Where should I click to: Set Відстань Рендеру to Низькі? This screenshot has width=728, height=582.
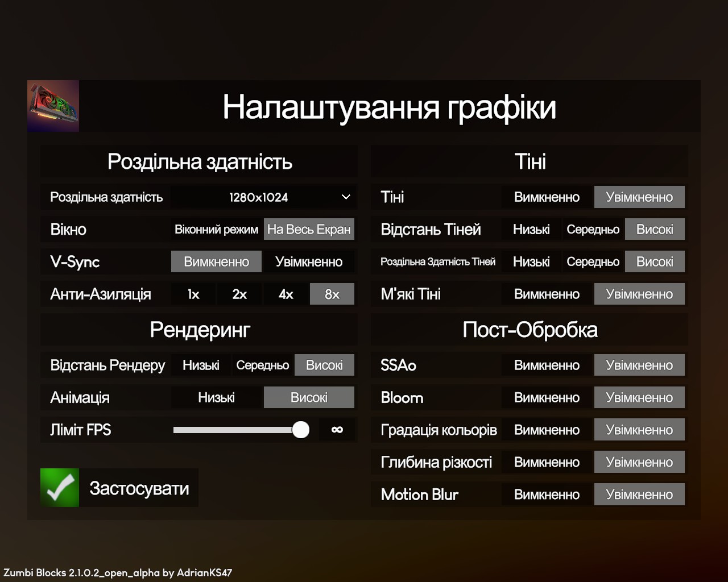point(201,365)
